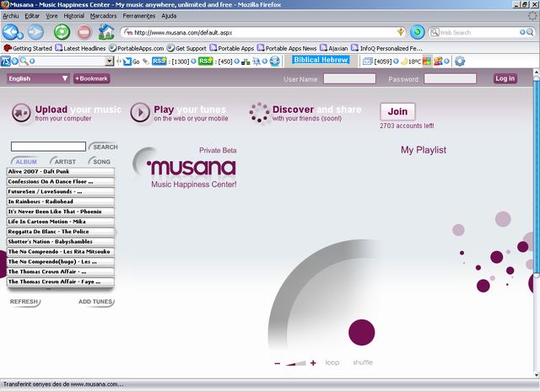Viewport: 540px width, 392px height.
Task: Select album Alive 2007 - Daft Punk
Action: pos(61,171)
